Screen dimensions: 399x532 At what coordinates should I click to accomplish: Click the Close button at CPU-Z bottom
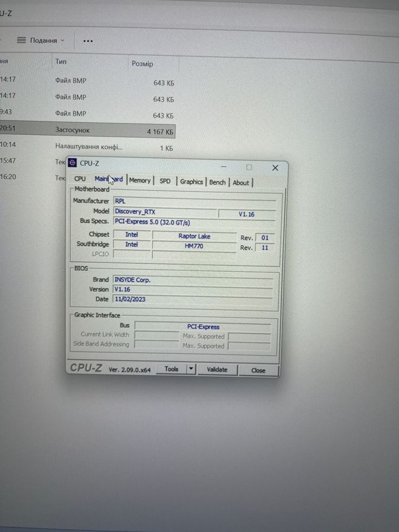tap(258, 370)
